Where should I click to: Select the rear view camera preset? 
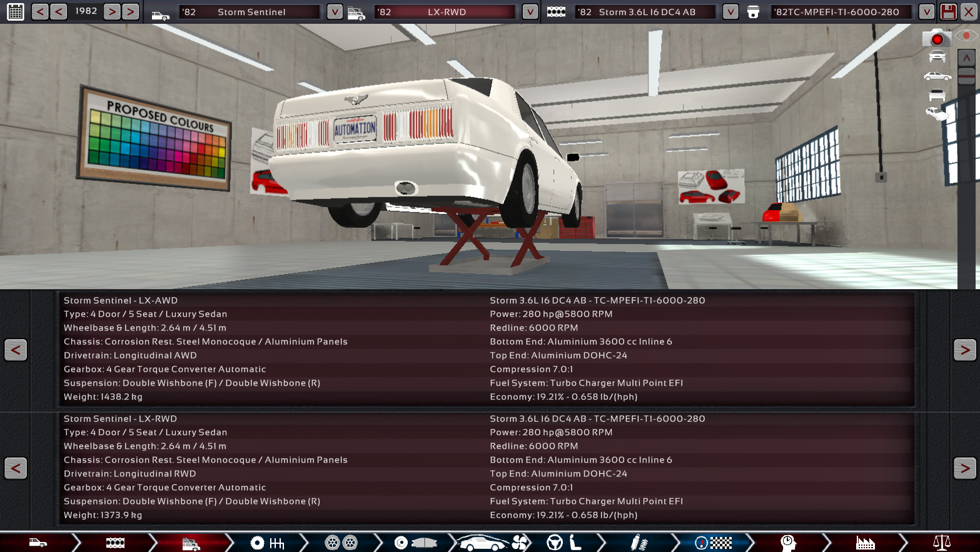936,95
